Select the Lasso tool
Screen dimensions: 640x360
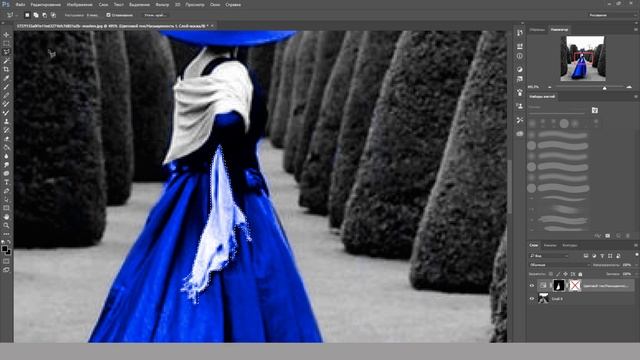(x=6, y=52)
